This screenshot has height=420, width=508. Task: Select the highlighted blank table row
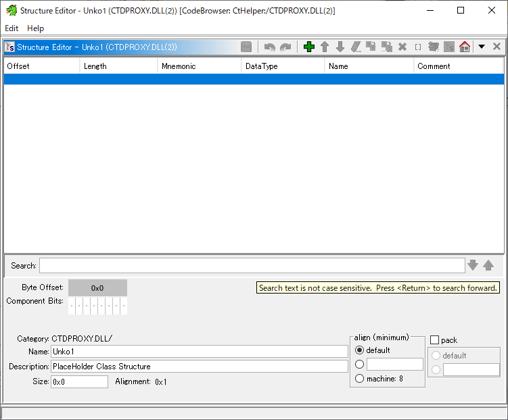click(254, 79)
